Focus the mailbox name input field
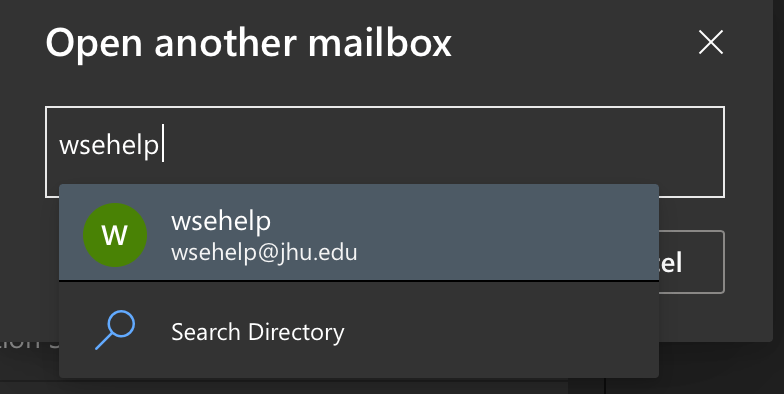The width and height of the screenshot is (784, 394). [x=384, y=146]
